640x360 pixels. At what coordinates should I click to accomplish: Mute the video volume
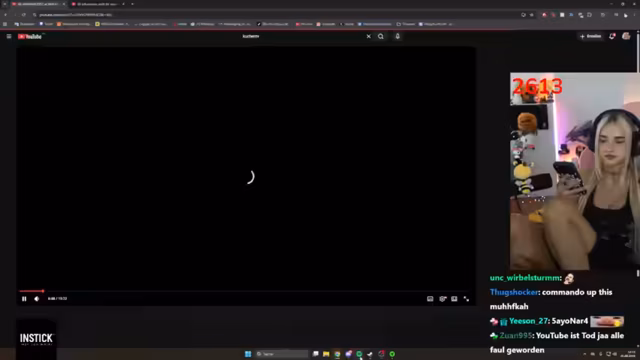[37, 299]
